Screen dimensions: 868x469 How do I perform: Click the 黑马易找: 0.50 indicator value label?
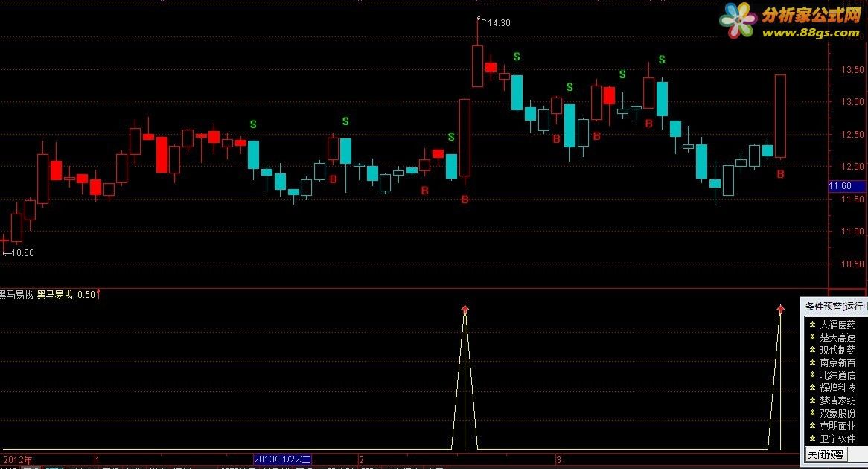(66, 295)
